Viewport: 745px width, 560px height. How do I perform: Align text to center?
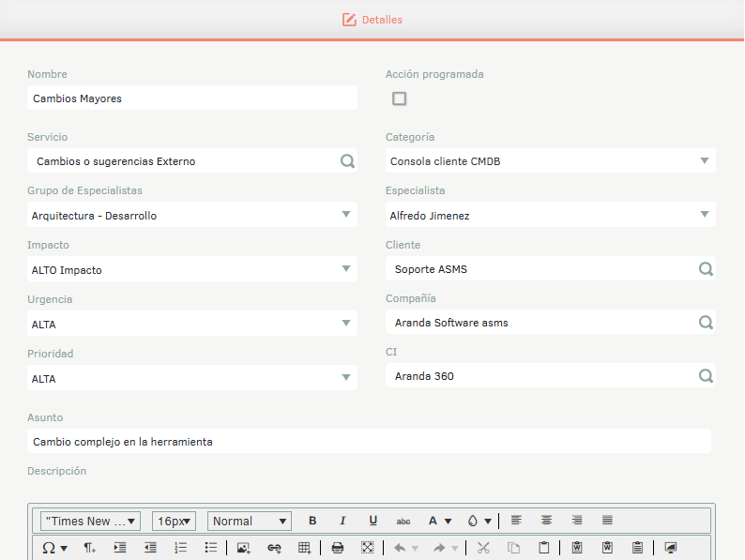546,521
